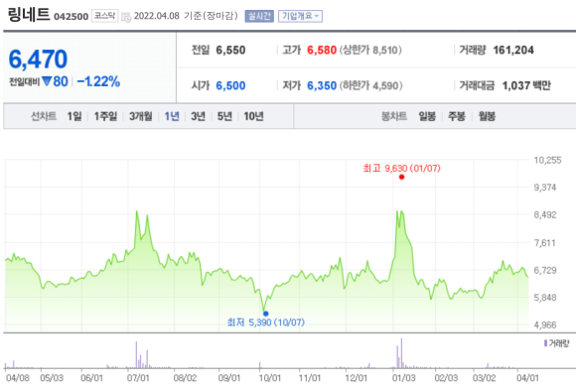The height and width of the screenshot is (392, 576).
Task: Click the 최고 9,630 (01/07) label
Action: [x=401, y=168]
